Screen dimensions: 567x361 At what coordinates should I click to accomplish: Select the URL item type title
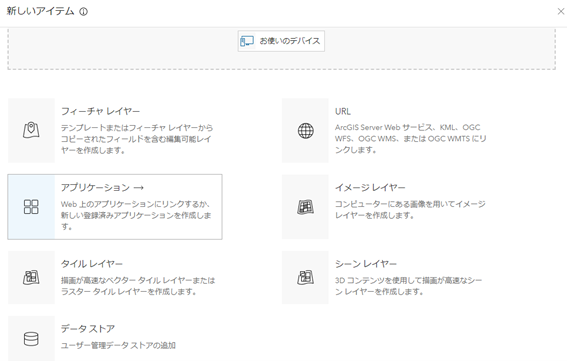click(x=342, y=111)
